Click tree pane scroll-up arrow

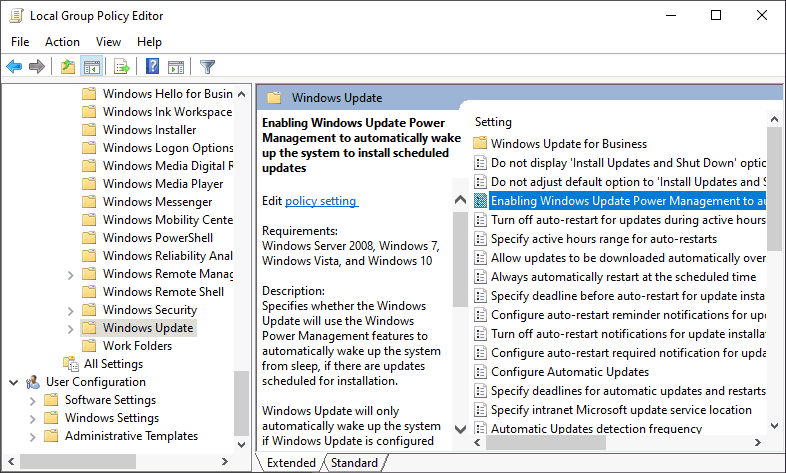coord(242,94)
